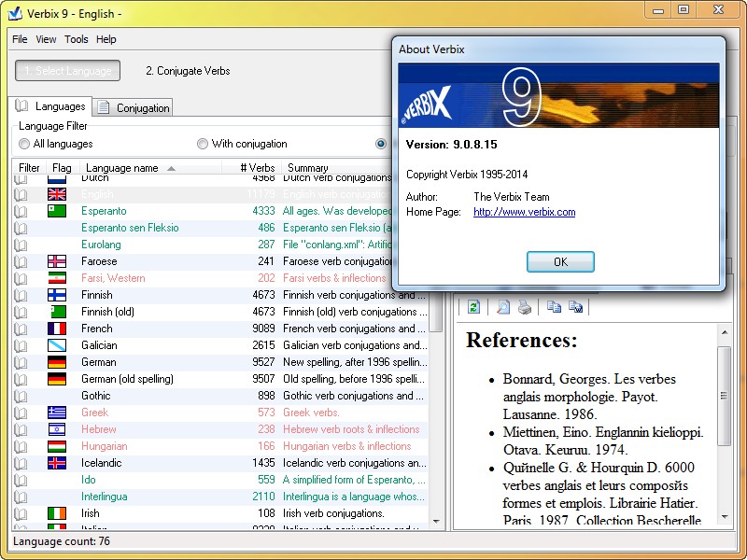This screenshot has width=747, height=560.
Task: Open the File menu
Action: coord(20,39)
